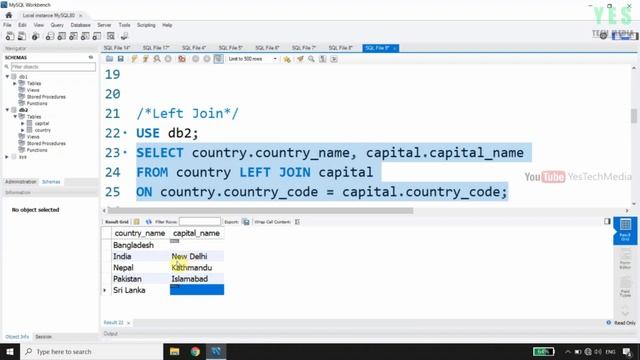Switch to SQL File 17 tab

pyautogui.click(x=156, y=48)
